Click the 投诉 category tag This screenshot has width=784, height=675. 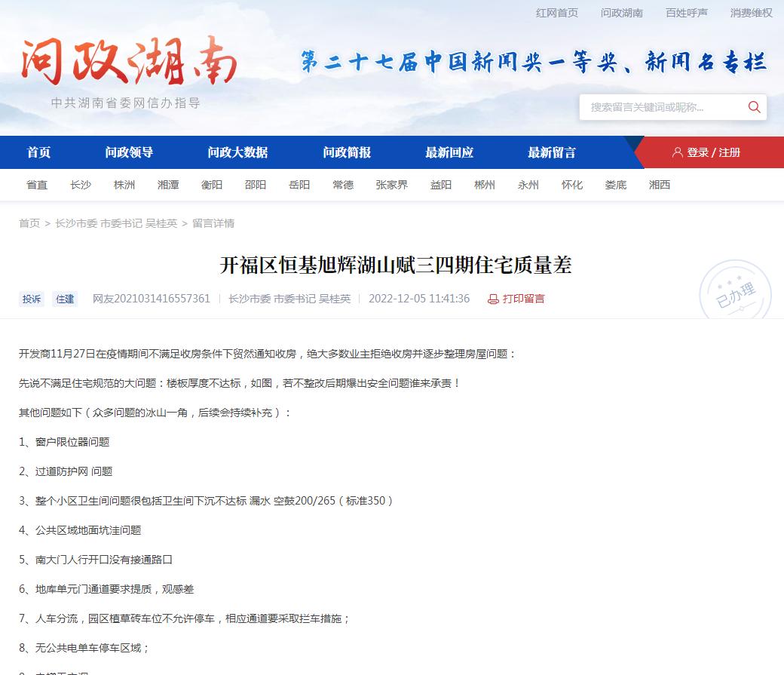pos(31,299)
